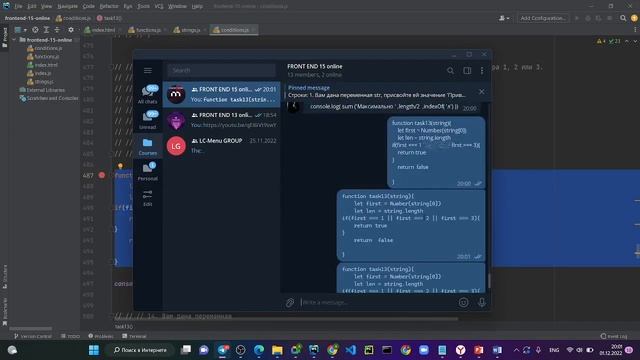Open File Explorer from the taskbar
This screenshot has height=360, width=640.
pos(277,350)
